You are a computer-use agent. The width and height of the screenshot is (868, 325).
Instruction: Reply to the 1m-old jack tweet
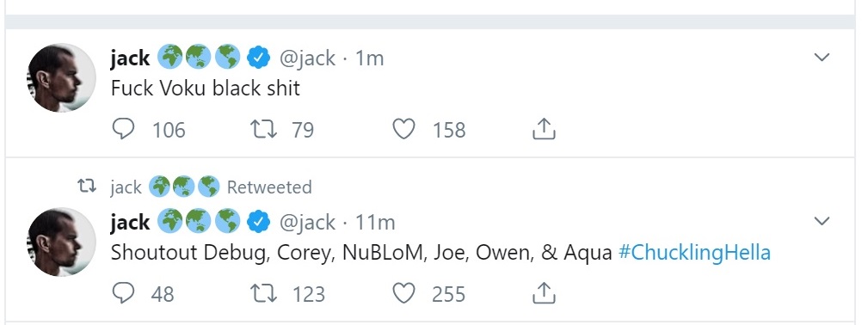[123, 130]
